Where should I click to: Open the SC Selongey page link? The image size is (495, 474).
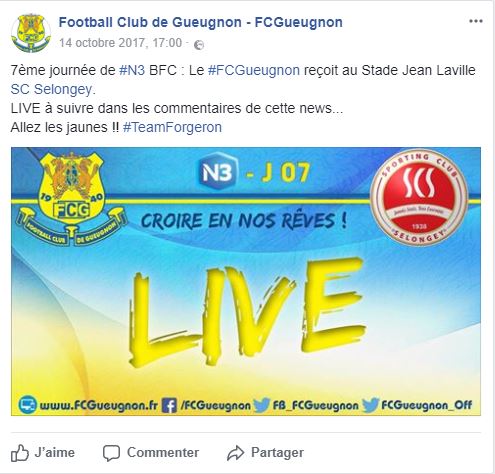click(x=53, y=89)
